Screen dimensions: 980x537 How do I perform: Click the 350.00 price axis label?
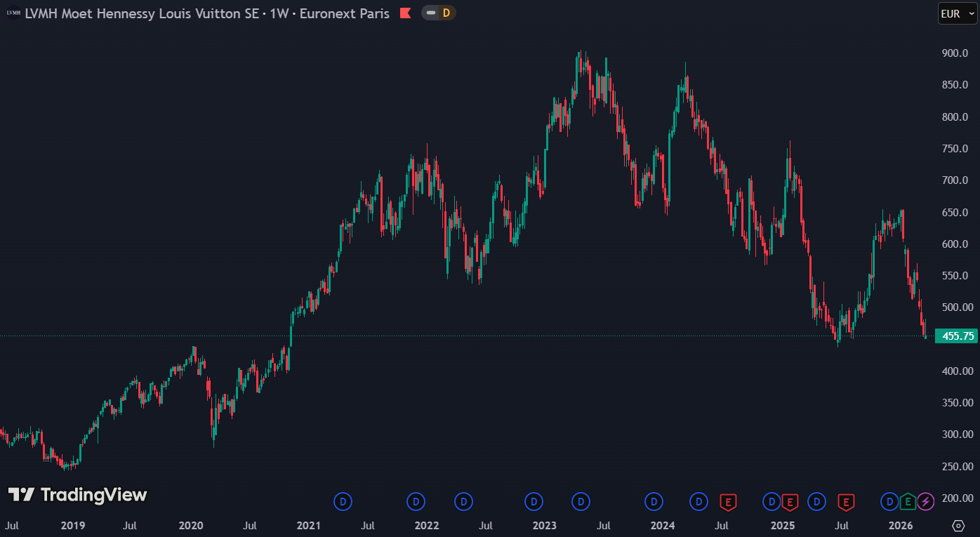(958, 403)
